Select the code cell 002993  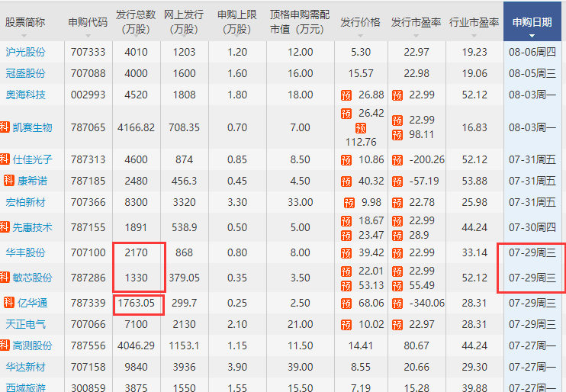point(88,95)
